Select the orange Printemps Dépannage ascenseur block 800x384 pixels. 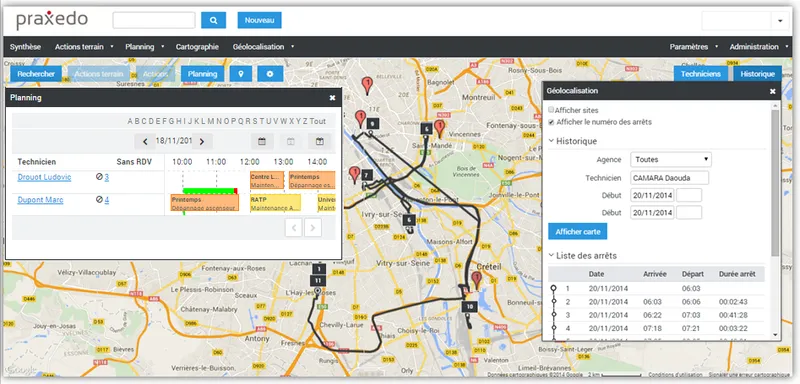click(x=205, y=203)
